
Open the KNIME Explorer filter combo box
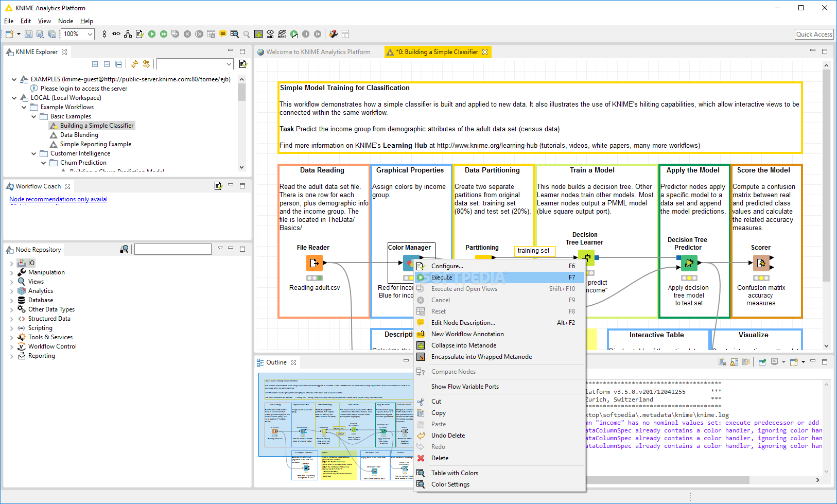click(x=195, y=64)
